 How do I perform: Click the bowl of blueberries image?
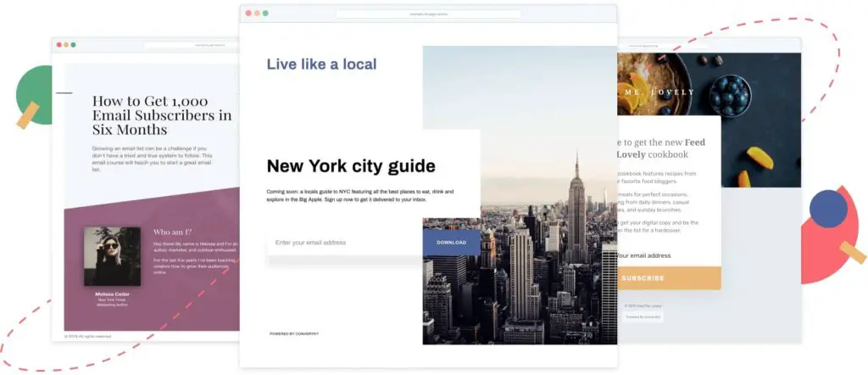coord(730,94)
